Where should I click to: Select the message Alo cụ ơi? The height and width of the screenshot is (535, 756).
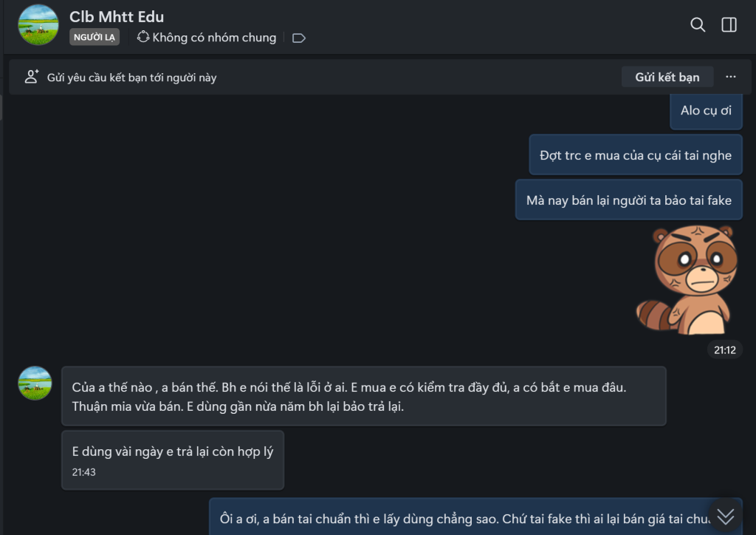tap(706, 111)
